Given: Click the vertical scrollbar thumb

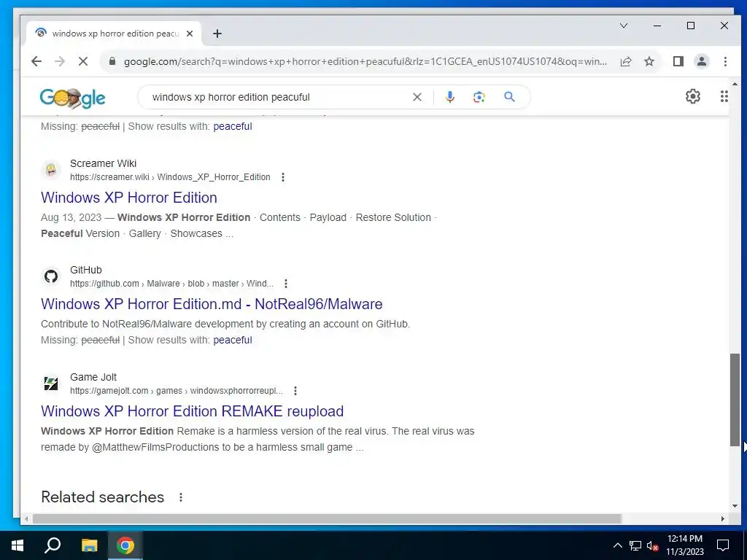Looking at the screenshot, I should [x=735, y=400].
